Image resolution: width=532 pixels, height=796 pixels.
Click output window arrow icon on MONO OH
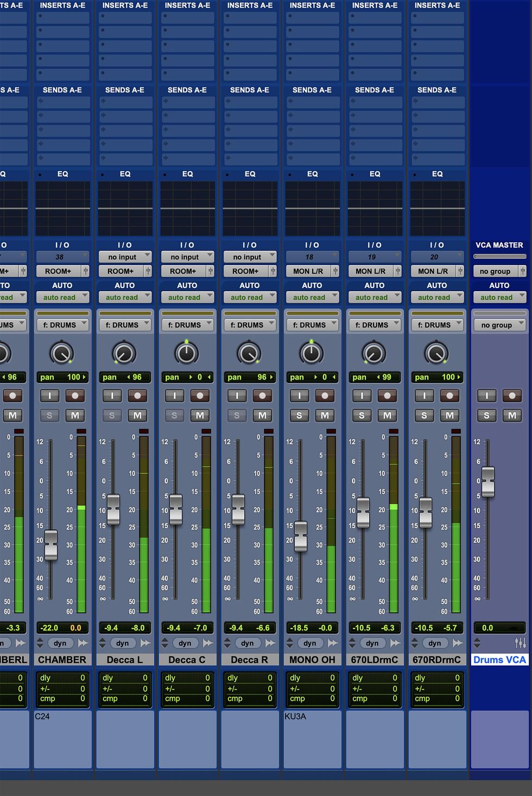tap(333, 643)
